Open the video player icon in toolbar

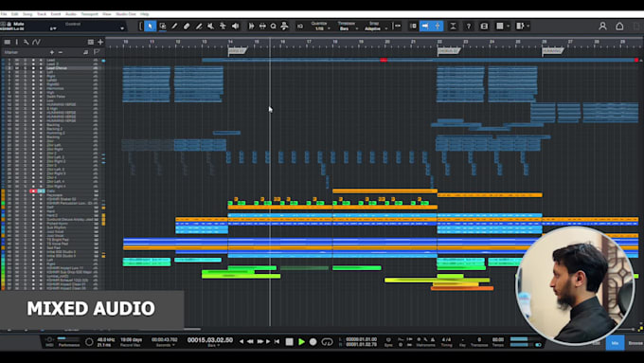[484, 27]
